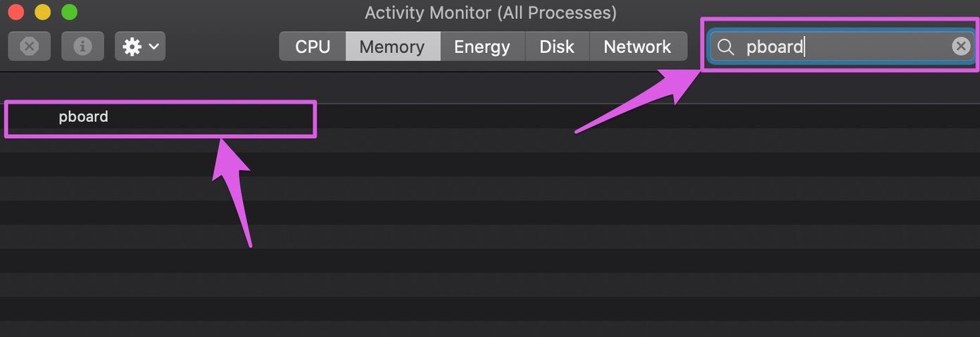View the Network tab
The height and width of the screenshot is (337, 980).
637,47
